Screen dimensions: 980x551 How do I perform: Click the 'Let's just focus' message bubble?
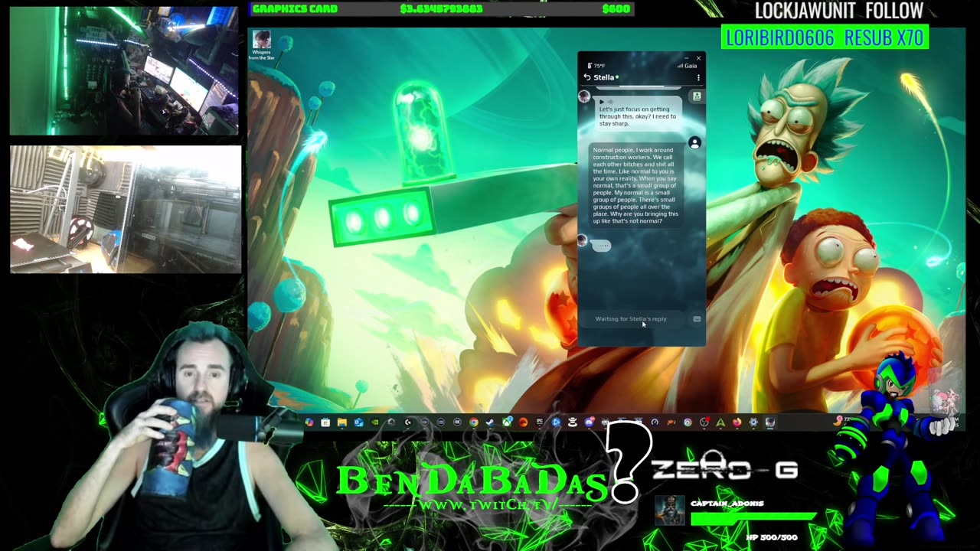pyautogui.click(x=638, y=112)
